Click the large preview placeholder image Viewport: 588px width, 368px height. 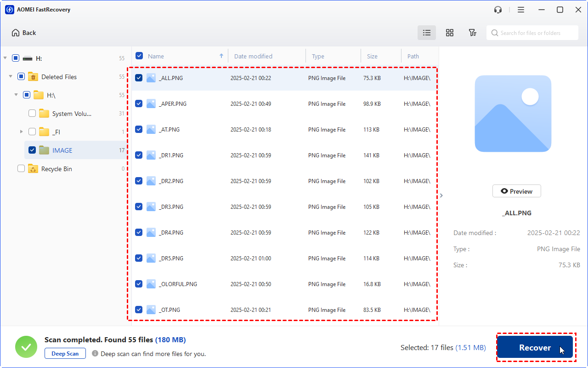pyautogui.click(x=513, y=114)
